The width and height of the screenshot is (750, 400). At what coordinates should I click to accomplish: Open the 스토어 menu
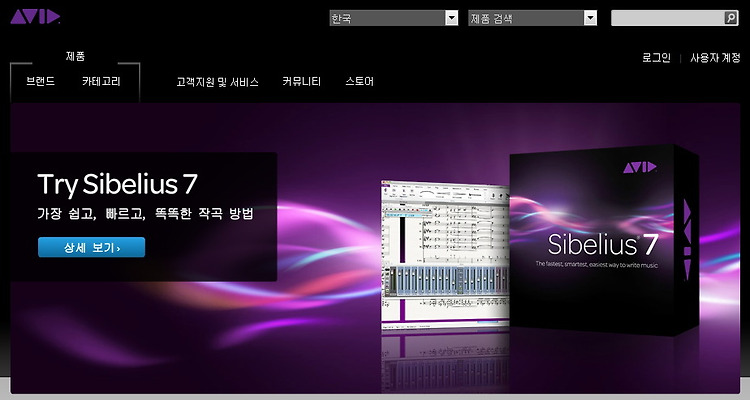pyautogui.click(x=359, y=82)
